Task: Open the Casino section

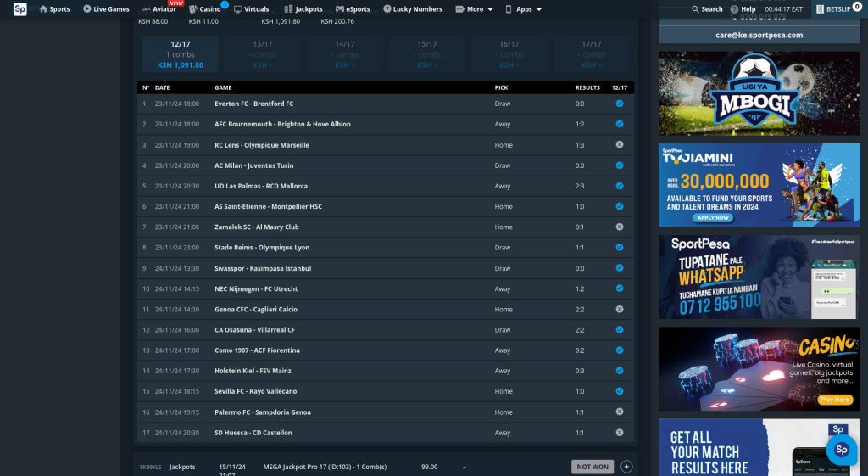Action: point(205,8)
